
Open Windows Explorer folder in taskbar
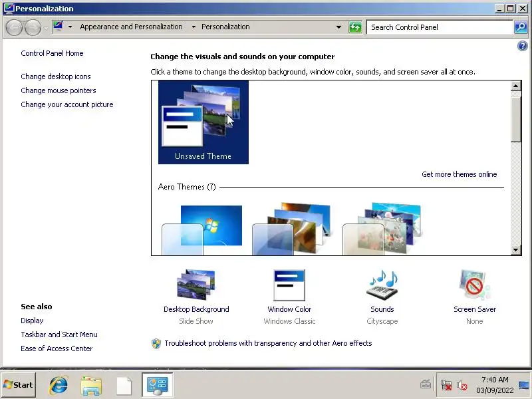[x=91, y=386]
